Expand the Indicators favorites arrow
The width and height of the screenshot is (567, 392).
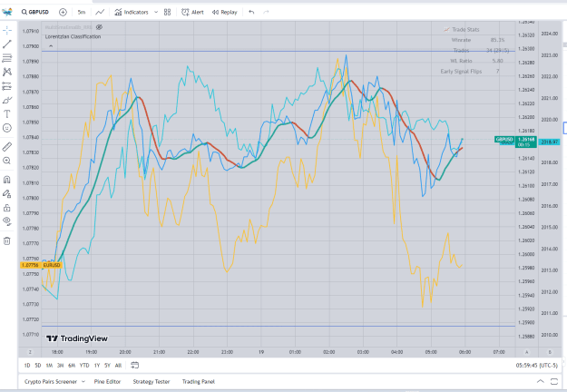[x=156, y=12]
